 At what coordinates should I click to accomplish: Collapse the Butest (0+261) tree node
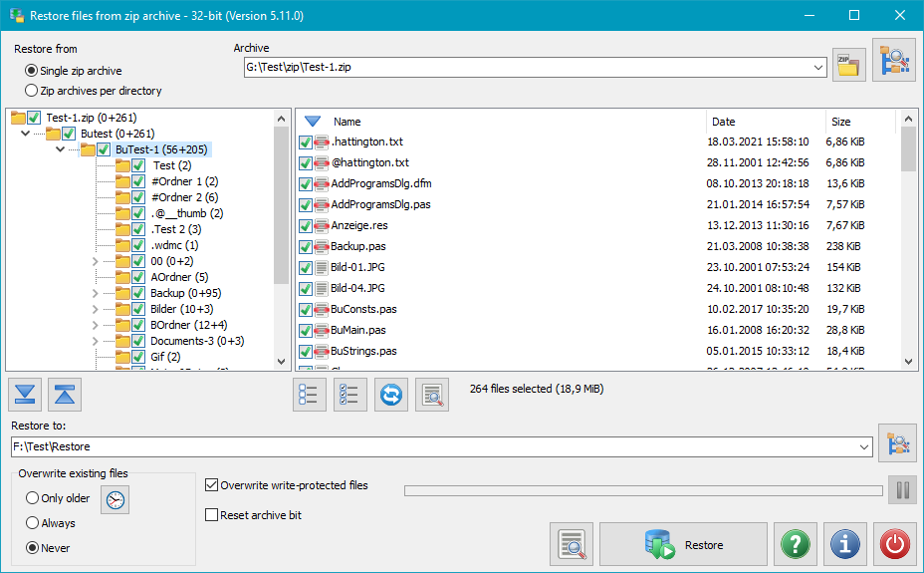[x=25, y=134]
